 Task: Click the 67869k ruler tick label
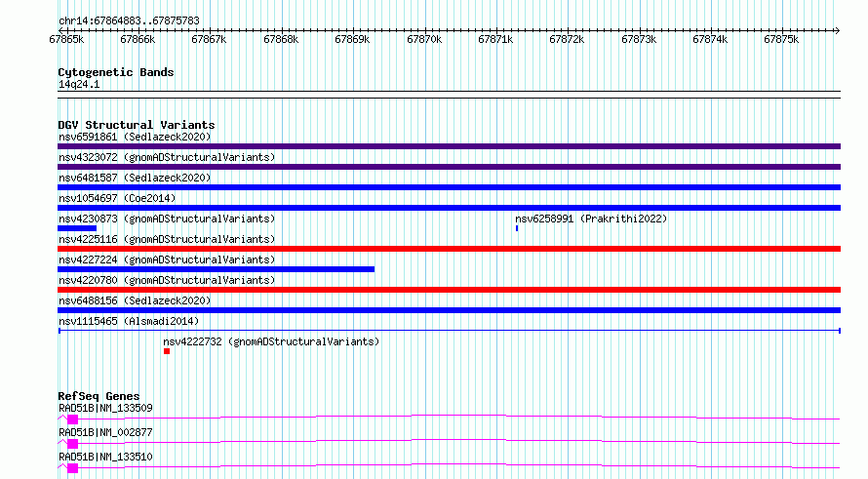click(352, 39)
